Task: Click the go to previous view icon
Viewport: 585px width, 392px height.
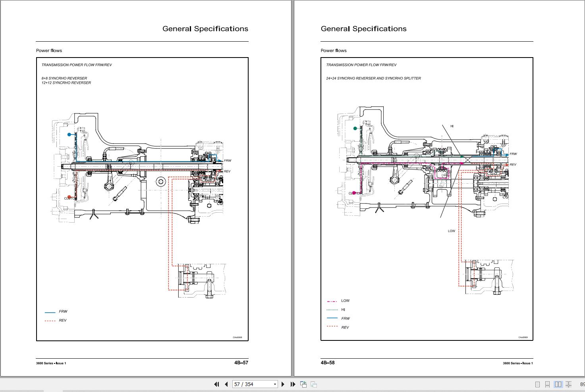Action: [303, 384]
